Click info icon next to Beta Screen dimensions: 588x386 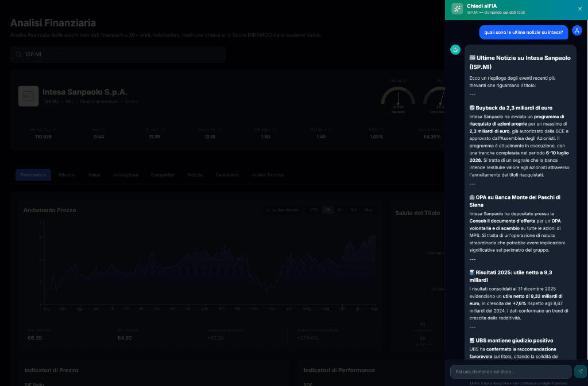pos(104,130)
